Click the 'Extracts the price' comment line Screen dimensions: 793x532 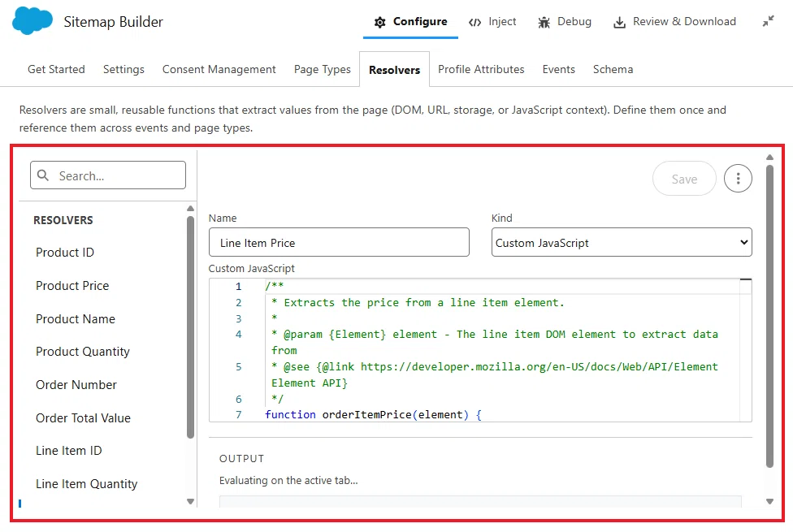(x=418, y=302)
